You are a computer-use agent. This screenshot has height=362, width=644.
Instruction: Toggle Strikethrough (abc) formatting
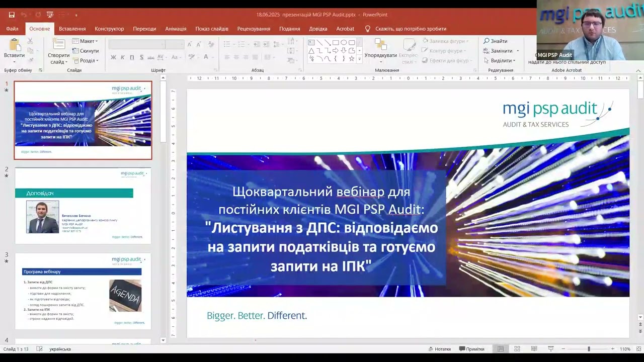coord(152,57)
